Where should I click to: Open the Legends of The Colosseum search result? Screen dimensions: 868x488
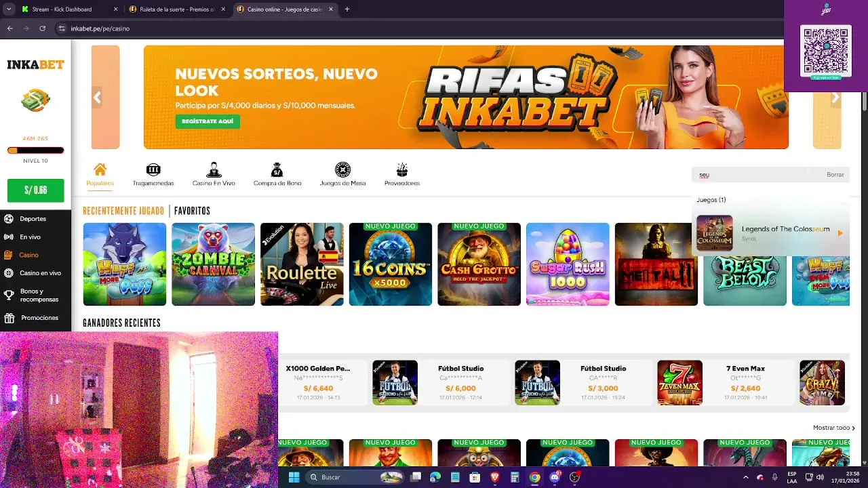point(770,233)
